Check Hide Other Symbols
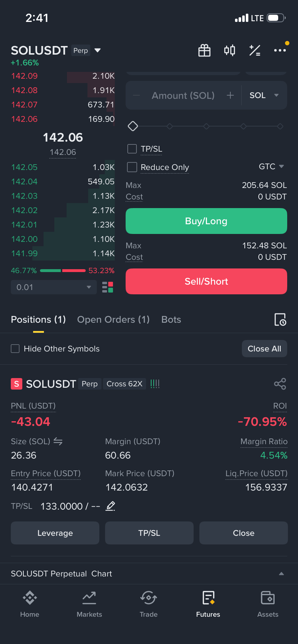The image size is (298, 644). coord(15,349)
